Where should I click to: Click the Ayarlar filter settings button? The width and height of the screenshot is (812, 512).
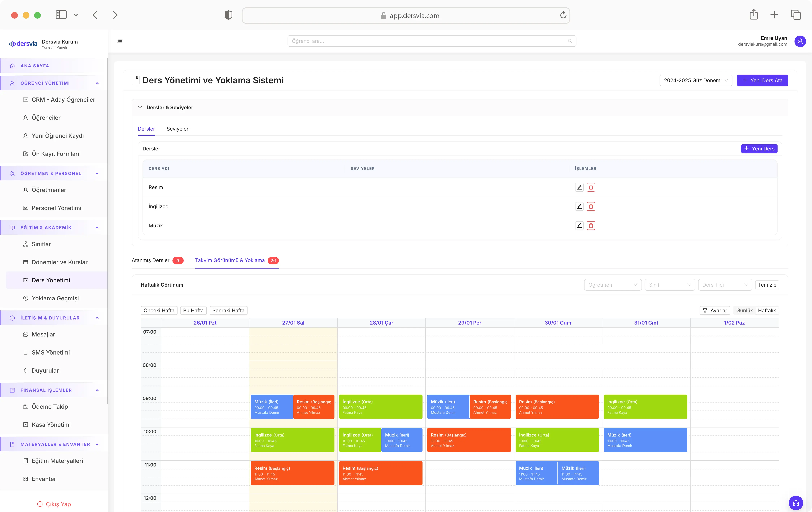coord(715,310)
